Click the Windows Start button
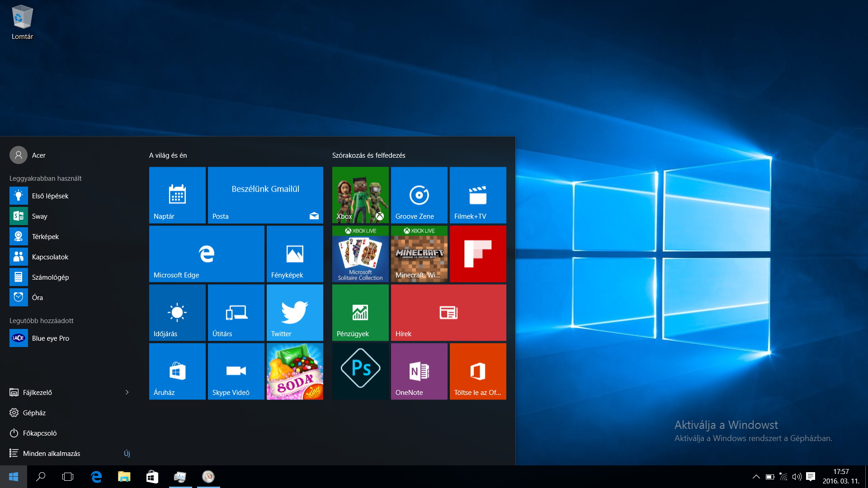Image resolution: width=868 pixels, height=488 pixels. click(x=14, y=477)
